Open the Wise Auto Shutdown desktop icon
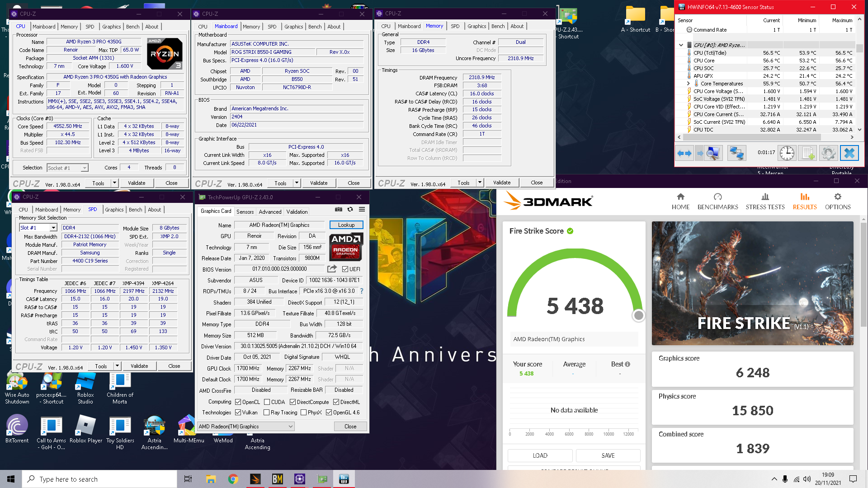 tap(17, 388)
